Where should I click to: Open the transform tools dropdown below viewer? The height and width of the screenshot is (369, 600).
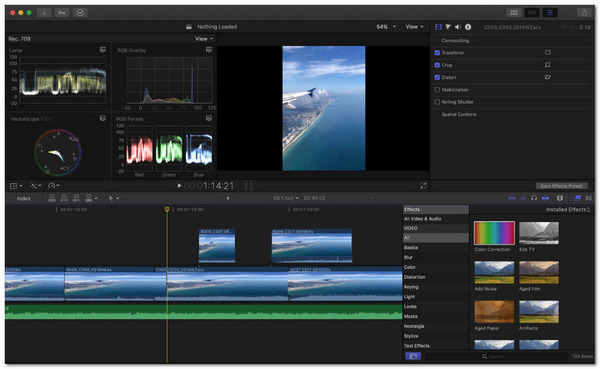point(16,186)
